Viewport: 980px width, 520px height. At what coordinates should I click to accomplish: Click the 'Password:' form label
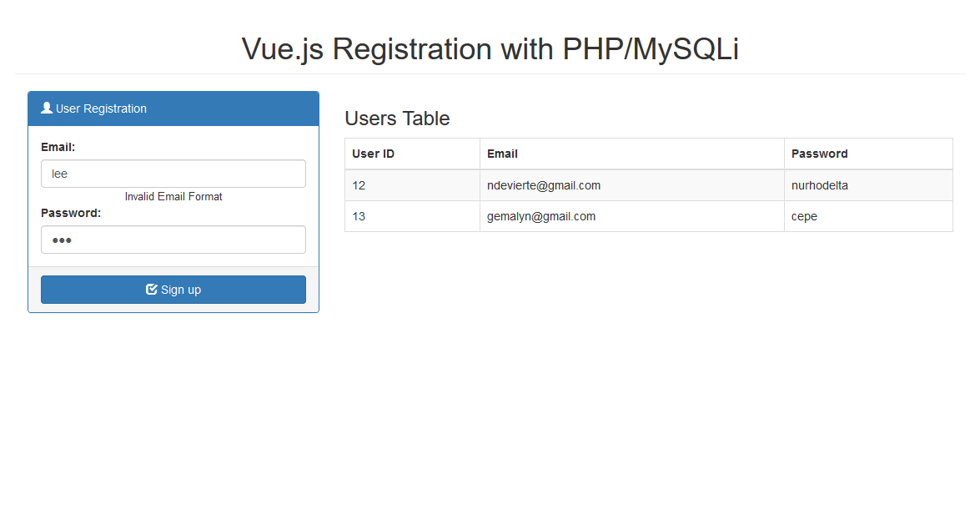[x=71, y=213]
